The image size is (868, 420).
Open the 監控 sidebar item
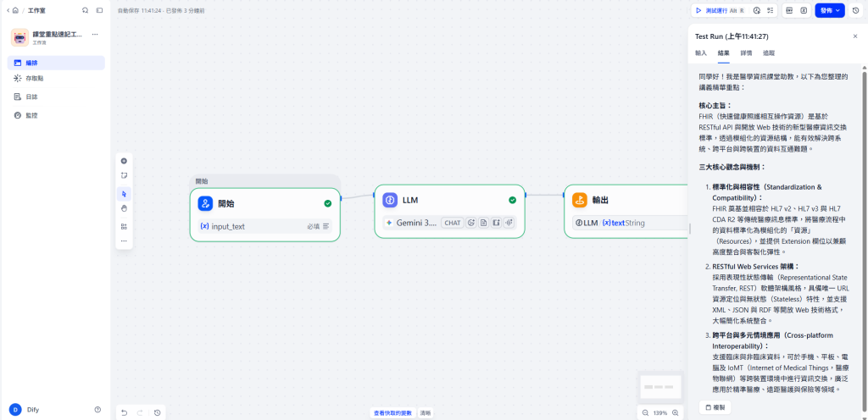56,115
